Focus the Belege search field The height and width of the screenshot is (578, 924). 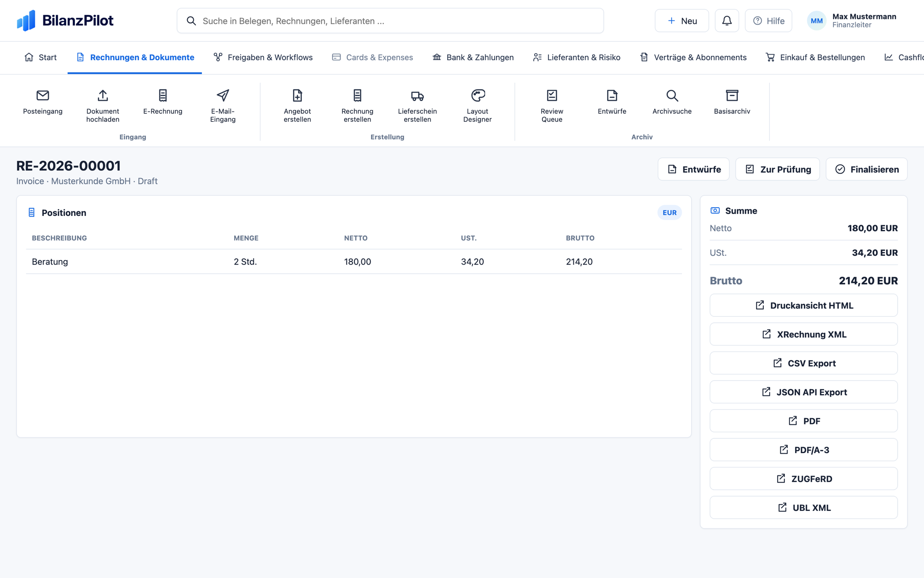(390, 21)
